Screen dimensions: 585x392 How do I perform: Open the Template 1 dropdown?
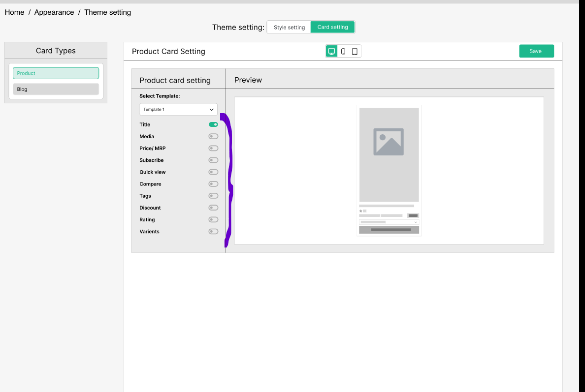coord(178,110)
